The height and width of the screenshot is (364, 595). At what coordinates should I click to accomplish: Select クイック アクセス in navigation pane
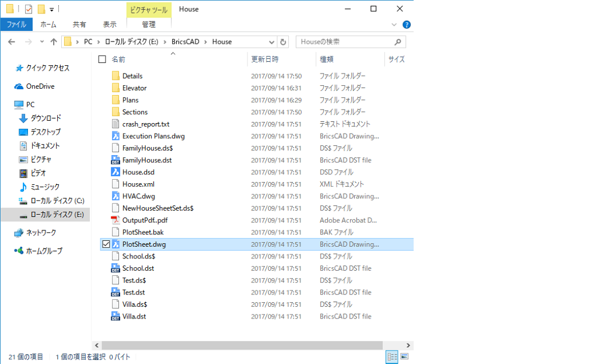47,68
